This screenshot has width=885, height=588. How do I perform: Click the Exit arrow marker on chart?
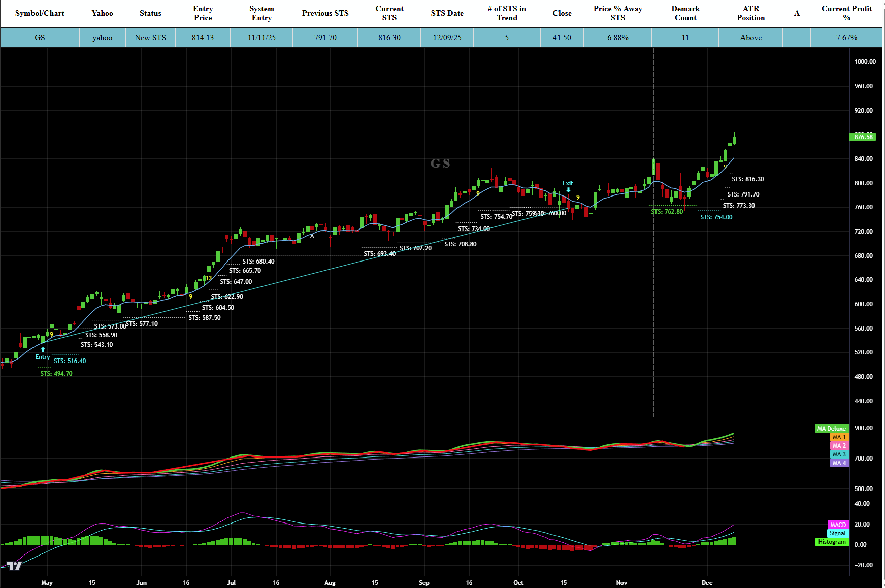tap(568, 189)
